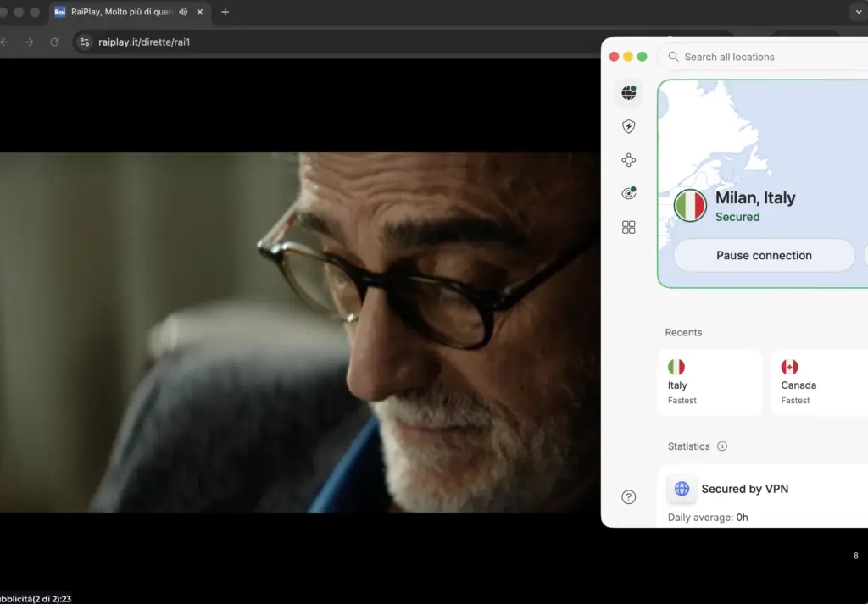Open the Dark Web Monitor target icon
Viewport: 868px width, 604px height.
628,193
